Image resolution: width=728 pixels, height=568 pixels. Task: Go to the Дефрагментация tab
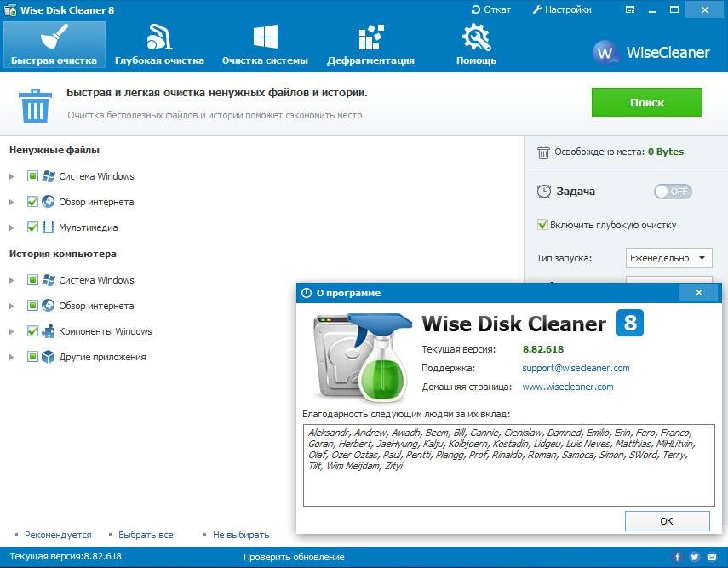tap(370, 44)
